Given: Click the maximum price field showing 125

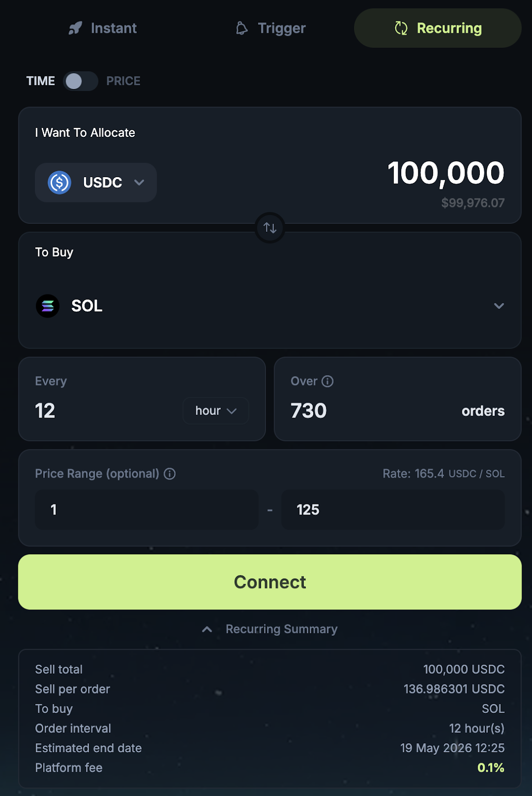Looking at the screenshot, I should (x=393, y=510).
